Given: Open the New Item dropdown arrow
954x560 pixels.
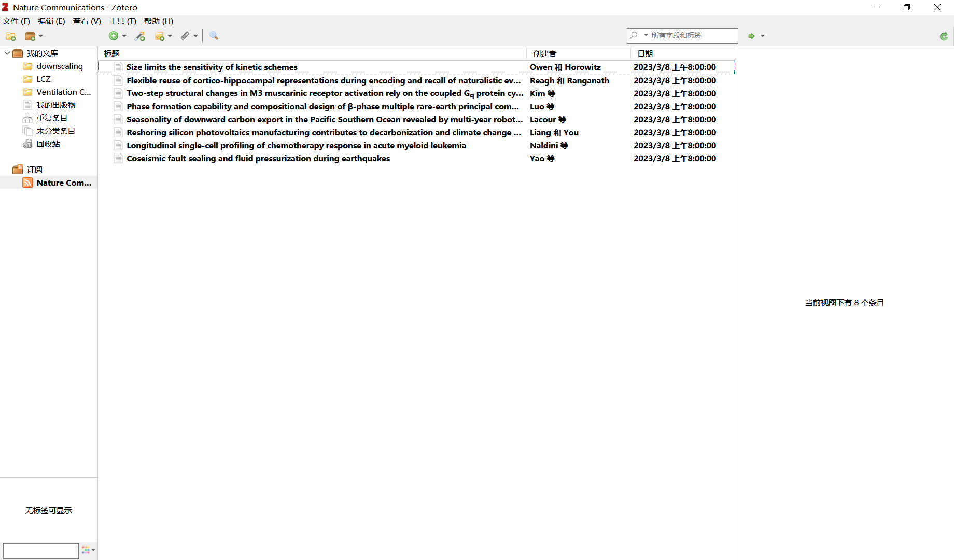Looking at the screenshot, I should 124,36.
